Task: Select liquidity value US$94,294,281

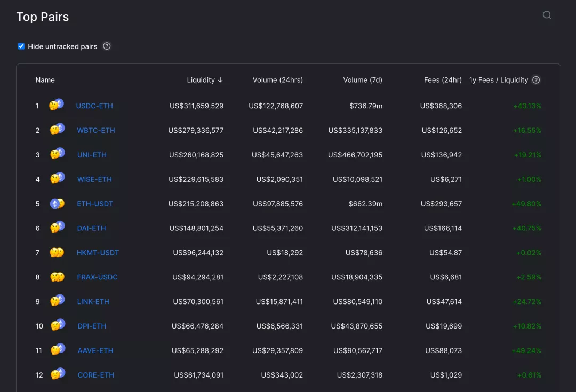Action: (198, 277)
